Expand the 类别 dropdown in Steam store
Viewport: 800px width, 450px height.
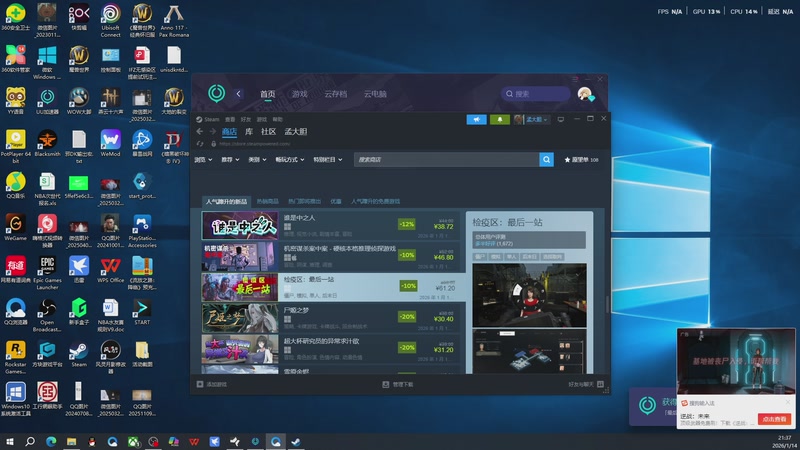pyautogui.click(x=257, y=160)
